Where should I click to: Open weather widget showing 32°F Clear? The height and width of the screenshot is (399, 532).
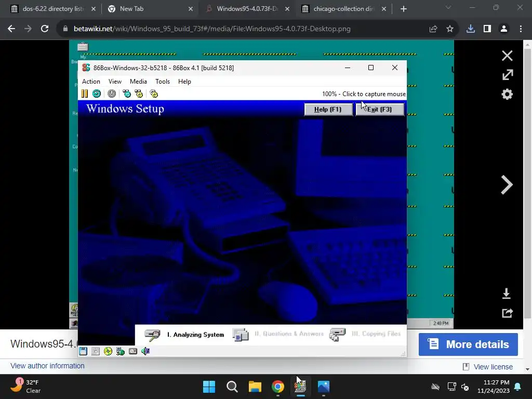(25, 386)
